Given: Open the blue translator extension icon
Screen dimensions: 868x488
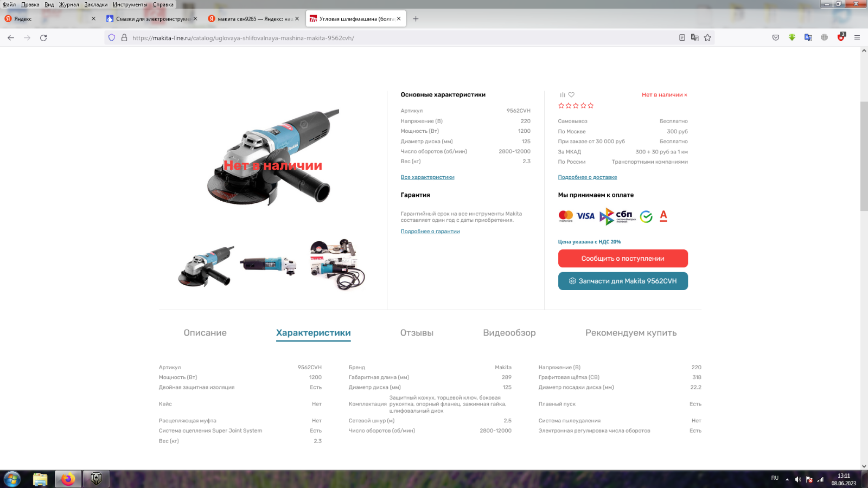Looking at the screenshot, I should tap(808, 38).
